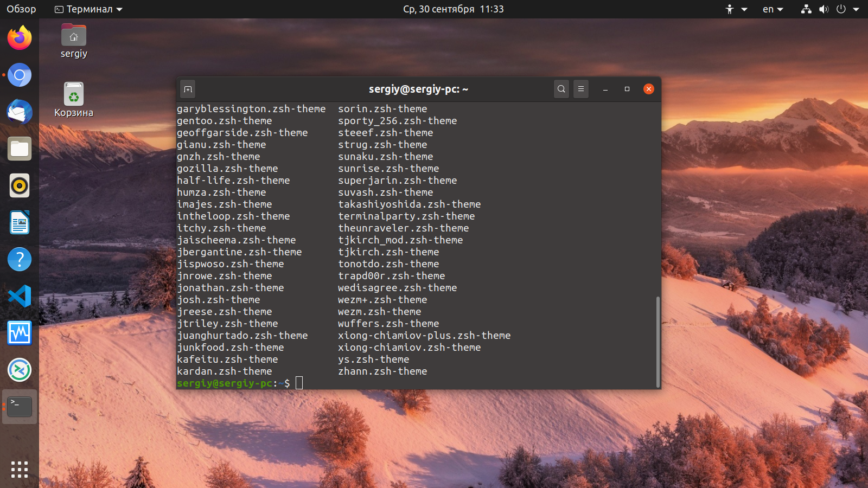868x488 pixels.
Task: Open the accessibility menu in top bar
Action: click(x=736, y=9)
